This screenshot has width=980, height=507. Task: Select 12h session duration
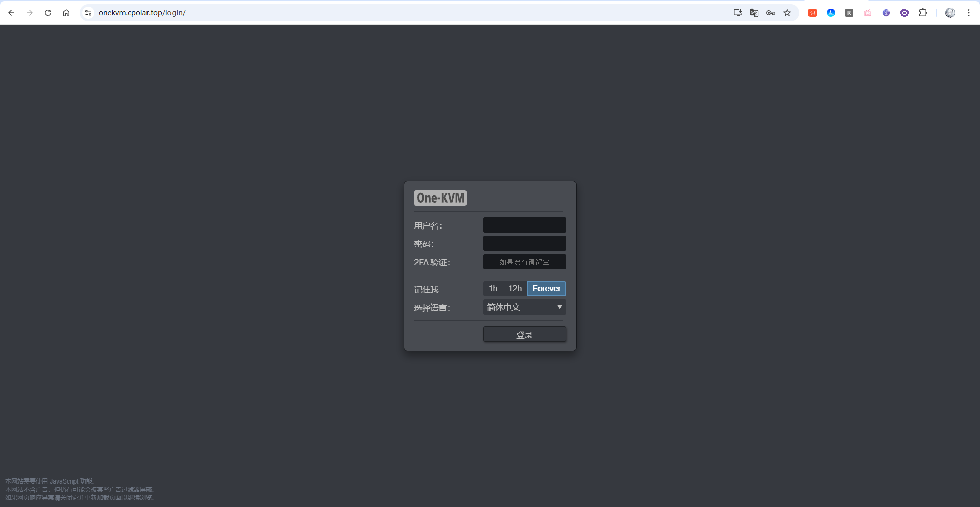(514, 288)
